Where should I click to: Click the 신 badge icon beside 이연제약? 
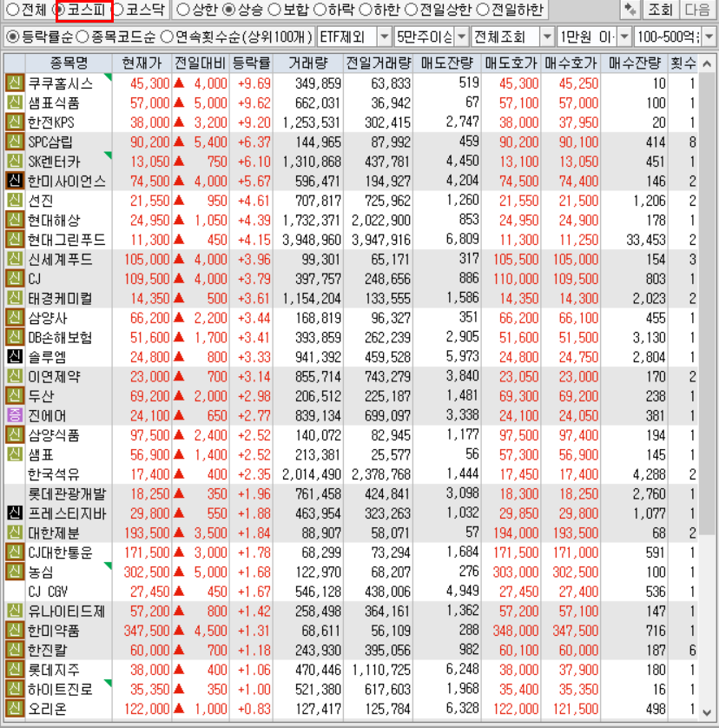[x=15, y=376]
